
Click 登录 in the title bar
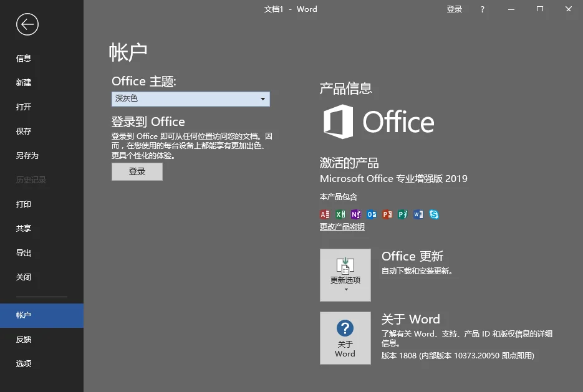(455, 9)
